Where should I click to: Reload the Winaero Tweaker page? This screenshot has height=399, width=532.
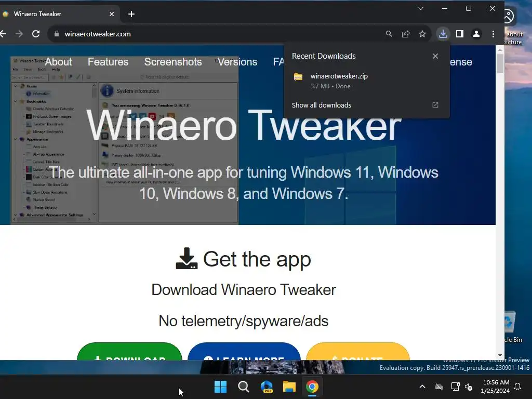tap(36, 34)
